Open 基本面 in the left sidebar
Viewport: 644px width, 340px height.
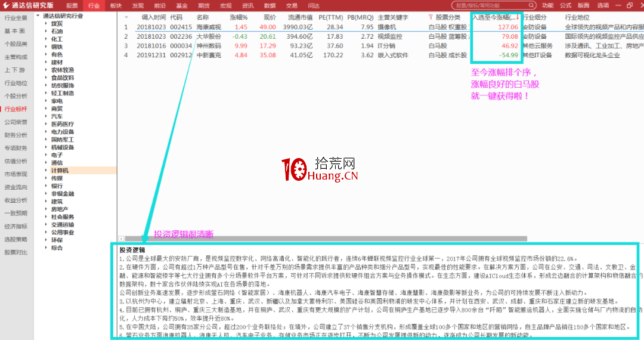click(15, 31)
